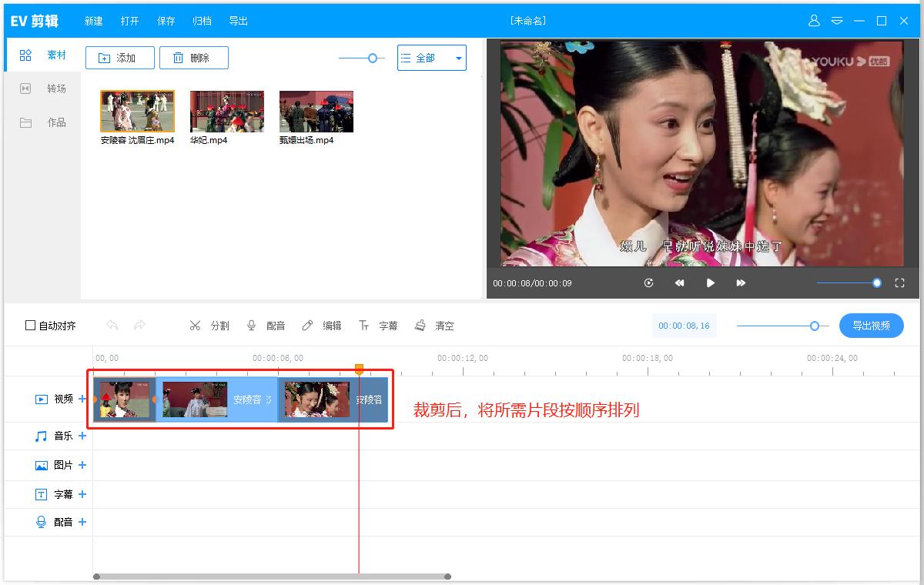
Task: Select the 安陵容 沈眉庄.mp4 thumbnail
Action: pos(137,112)
